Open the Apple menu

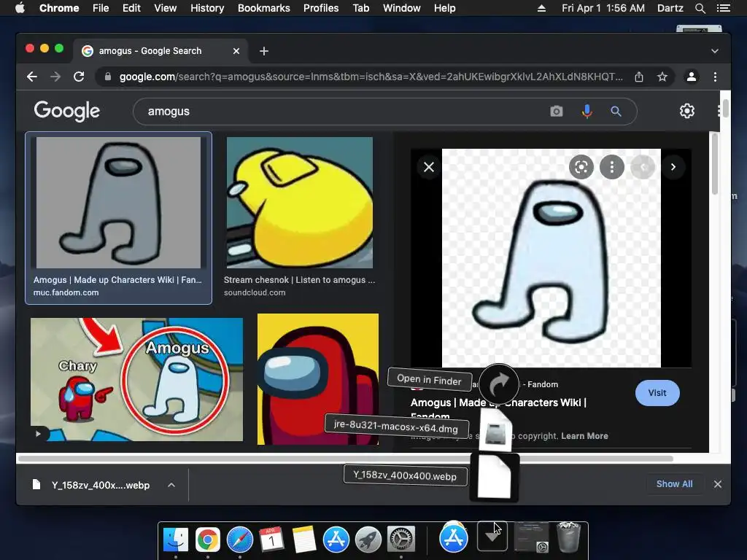pyautogui.click(x=20, y=8)
